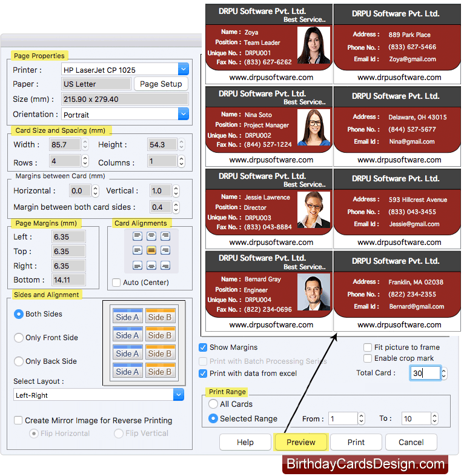This screenshot has height=476, width=464.
Task: Click the Right page margin field
Action: pyautogui.click(x=68, y=266)
